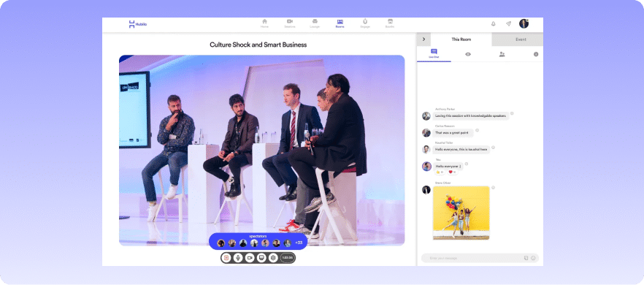
Task: React with the red heart emoji
Action: click(452, 172)
